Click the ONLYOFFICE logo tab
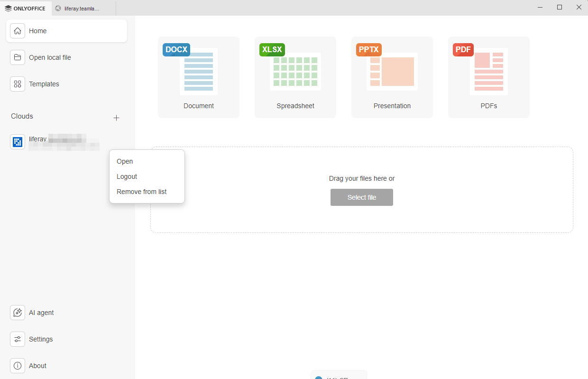 (25, 8)
